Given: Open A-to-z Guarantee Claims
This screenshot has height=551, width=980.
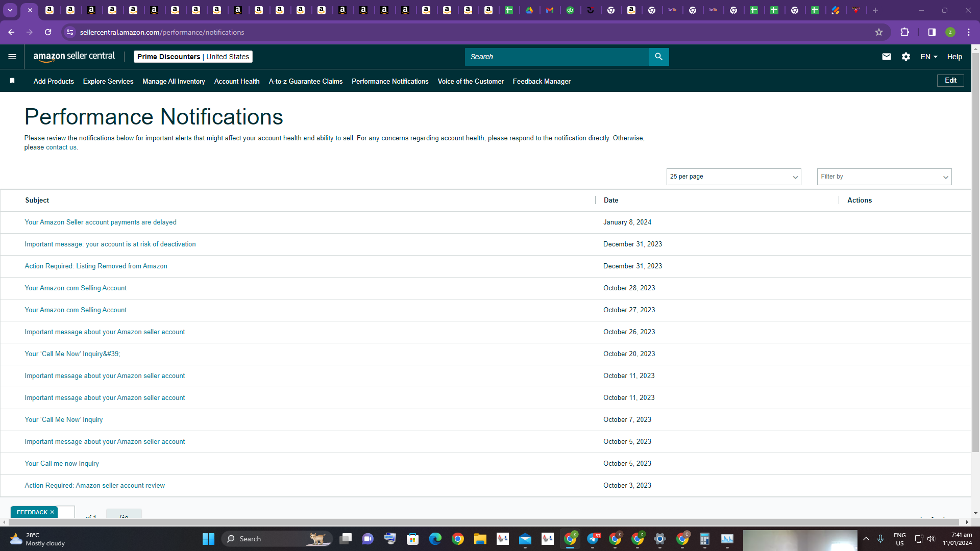Looking at the screenshot, I should pos(306,81).
